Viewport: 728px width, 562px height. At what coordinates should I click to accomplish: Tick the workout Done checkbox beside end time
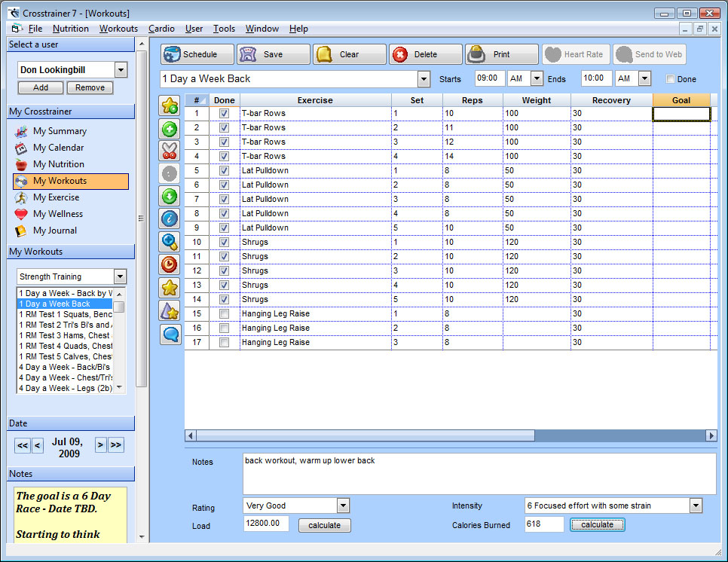point(671,79)
